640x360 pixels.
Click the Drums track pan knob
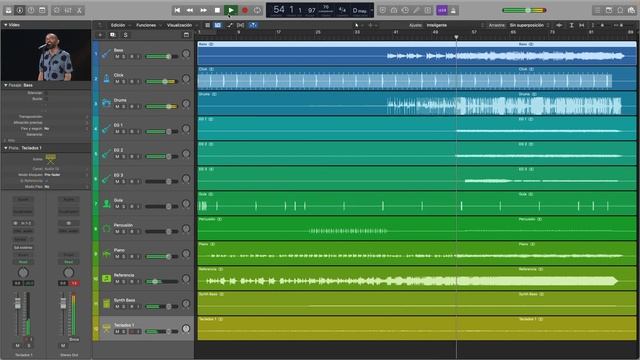coord(186,104)
